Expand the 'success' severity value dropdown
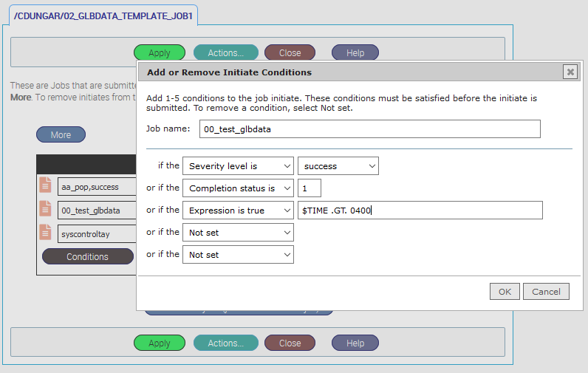The image size is (588, 373). [338, 166]
